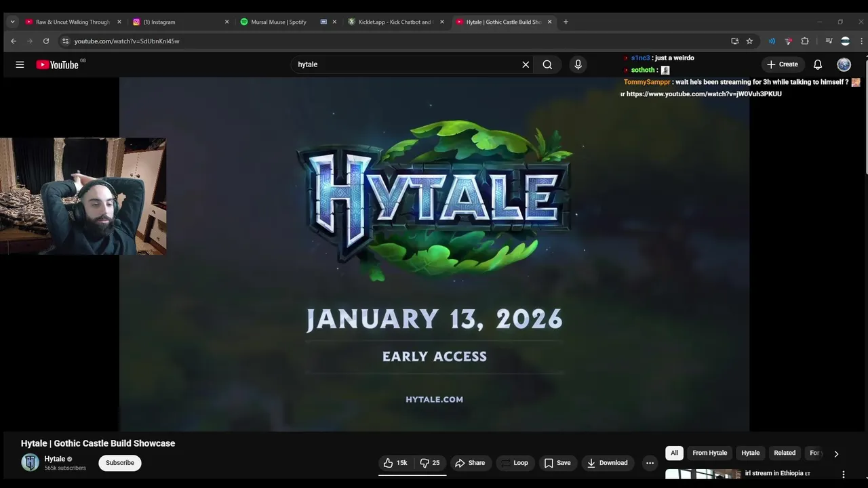Bookmark this page with the star
The image size is (868, 488).
tap(749, 41)
